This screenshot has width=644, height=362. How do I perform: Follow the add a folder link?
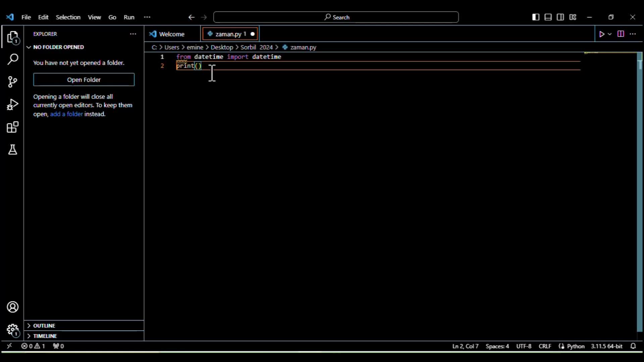pos(66,114)
